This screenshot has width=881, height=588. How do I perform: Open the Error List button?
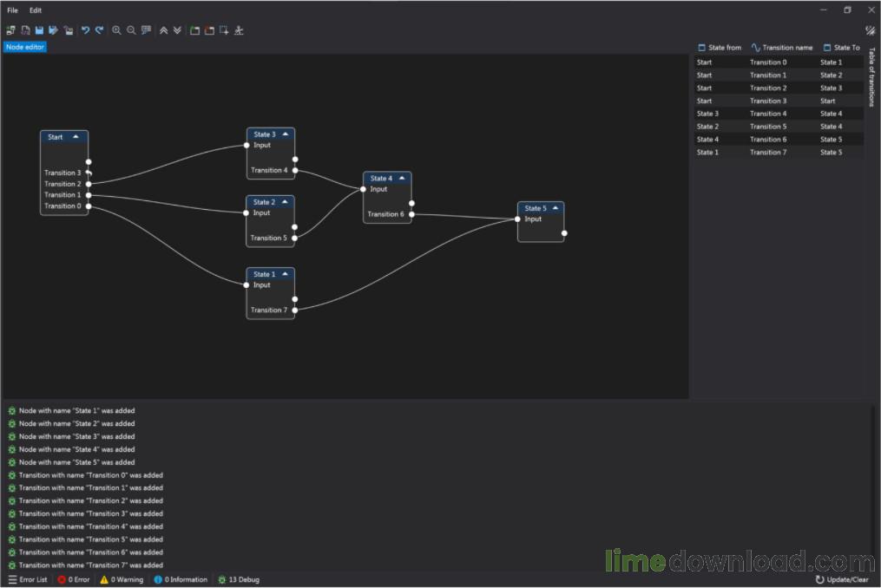27,579
